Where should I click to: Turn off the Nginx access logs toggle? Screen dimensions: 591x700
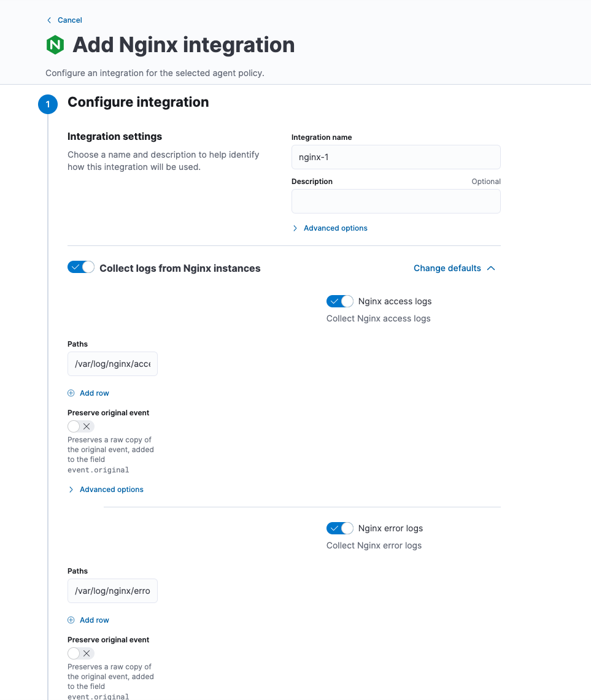[339, 301]
